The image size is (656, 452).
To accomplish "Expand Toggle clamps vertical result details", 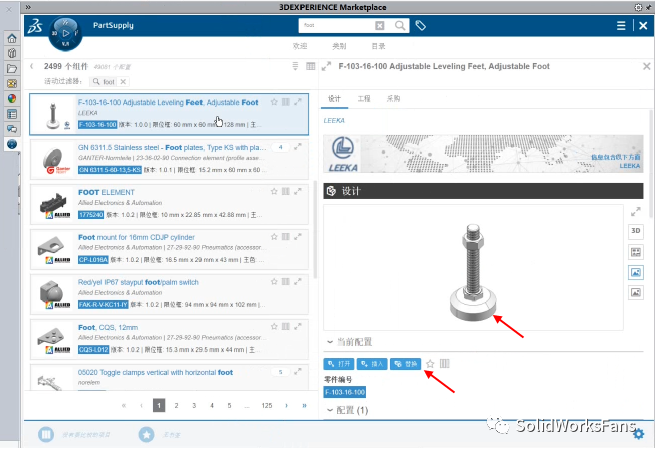I will click(297, 372).
